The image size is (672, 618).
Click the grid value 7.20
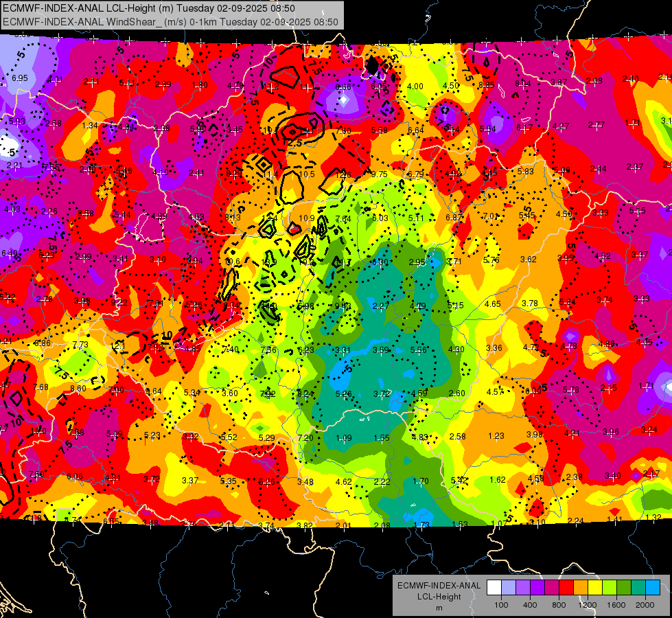pos(305,438)
